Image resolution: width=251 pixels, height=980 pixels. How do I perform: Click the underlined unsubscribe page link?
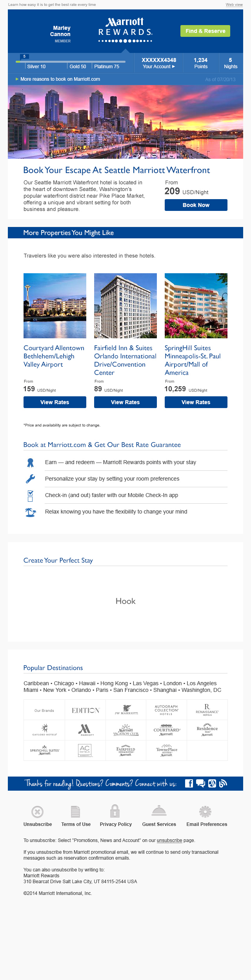point(169,840)
